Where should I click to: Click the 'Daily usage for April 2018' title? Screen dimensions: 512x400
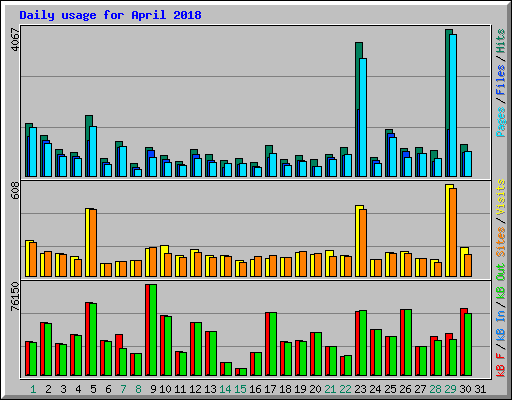[x=110, y=15]
